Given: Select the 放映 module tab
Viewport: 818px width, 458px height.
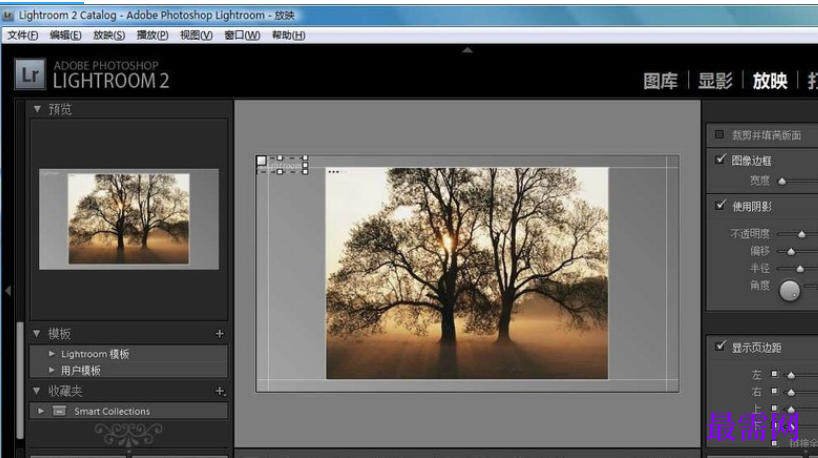Looking at the screenshot, I should (770, 81).
